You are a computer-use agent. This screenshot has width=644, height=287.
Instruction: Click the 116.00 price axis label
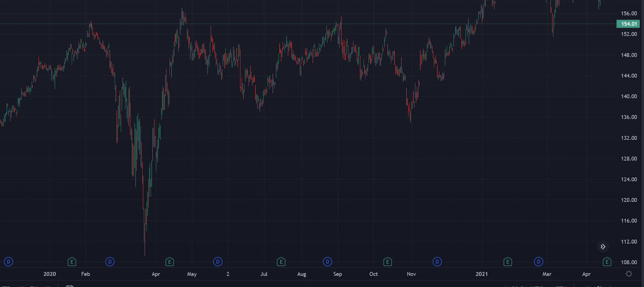coord(629,221)
